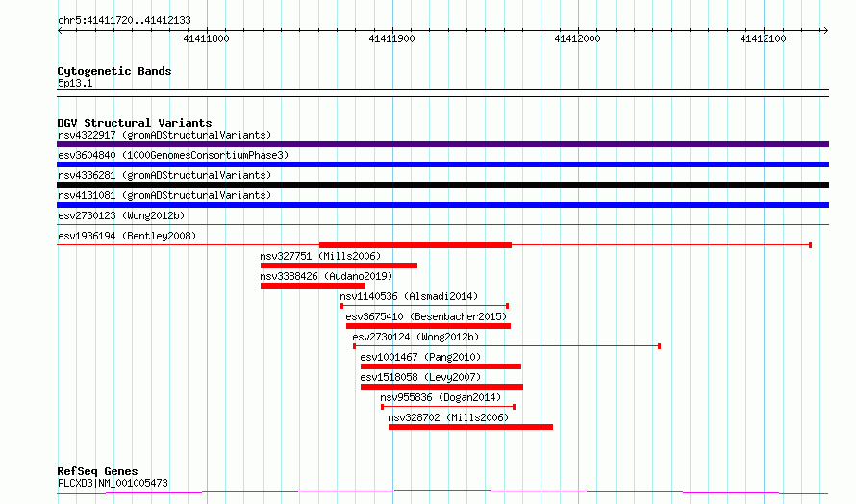
Task: Click the red bar under nsv327751
Action: click(339, 265)
